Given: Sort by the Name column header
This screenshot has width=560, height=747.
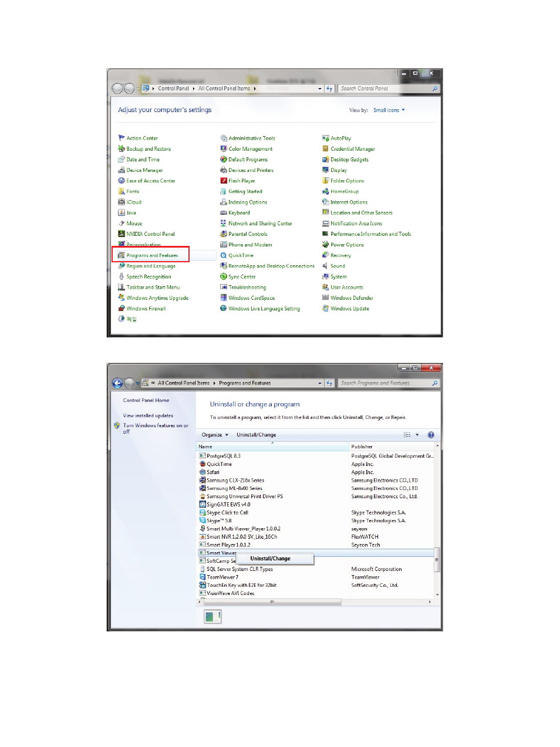Looking at the screenshot, I should click(x=272, y=447).
